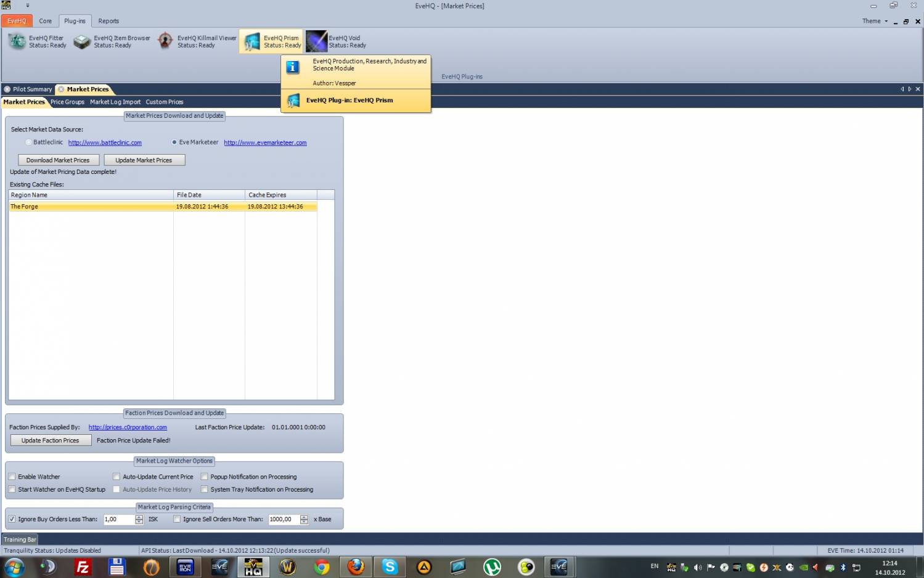Switch to Pilot Summary tab
Screen dimensions: 924x578
pos(28,89)
